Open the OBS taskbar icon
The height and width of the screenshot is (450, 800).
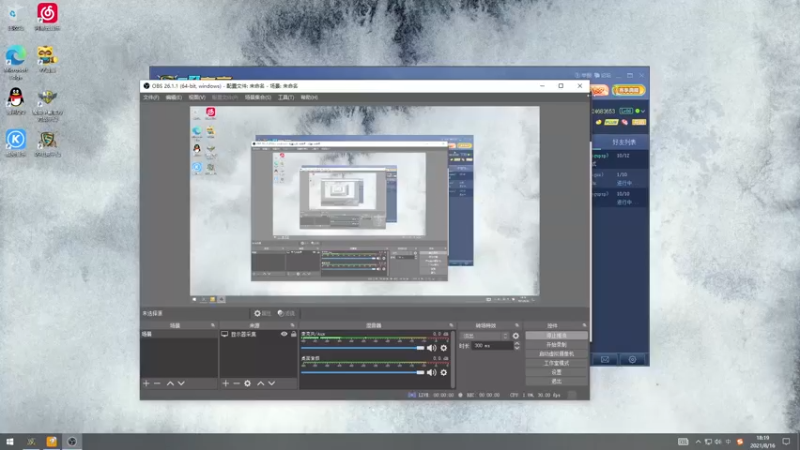click(72, 441)
